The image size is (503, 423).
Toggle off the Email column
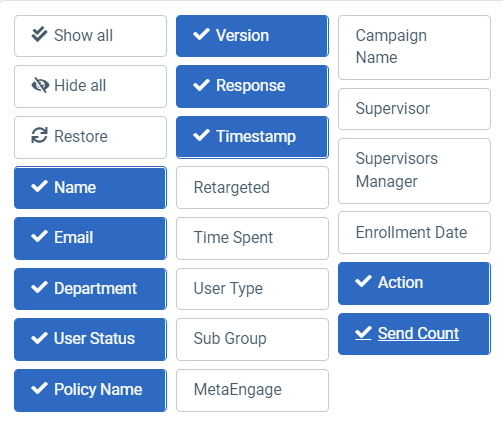(90, 238)
